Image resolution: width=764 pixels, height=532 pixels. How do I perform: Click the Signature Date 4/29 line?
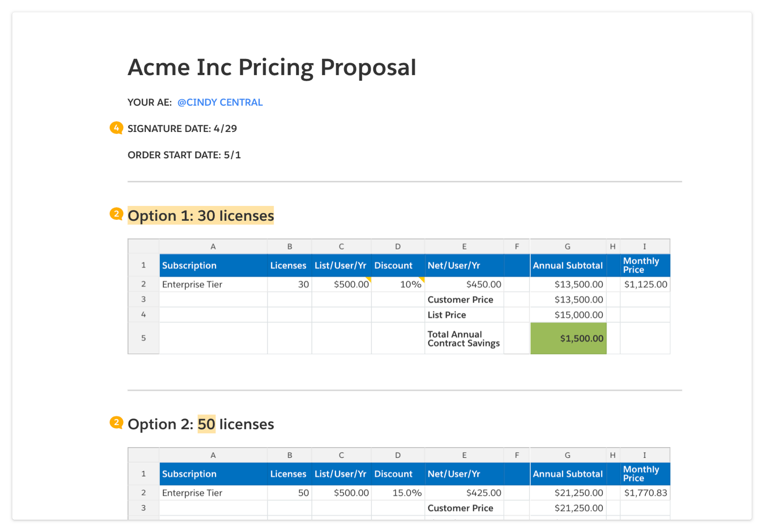click(x=182, y=128)
